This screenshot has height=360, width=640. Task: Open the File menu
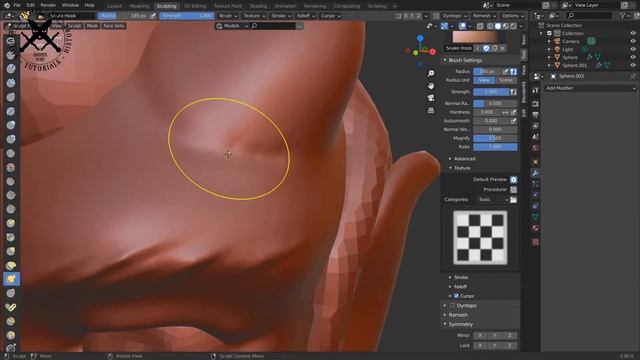click(x=17, y=5)
